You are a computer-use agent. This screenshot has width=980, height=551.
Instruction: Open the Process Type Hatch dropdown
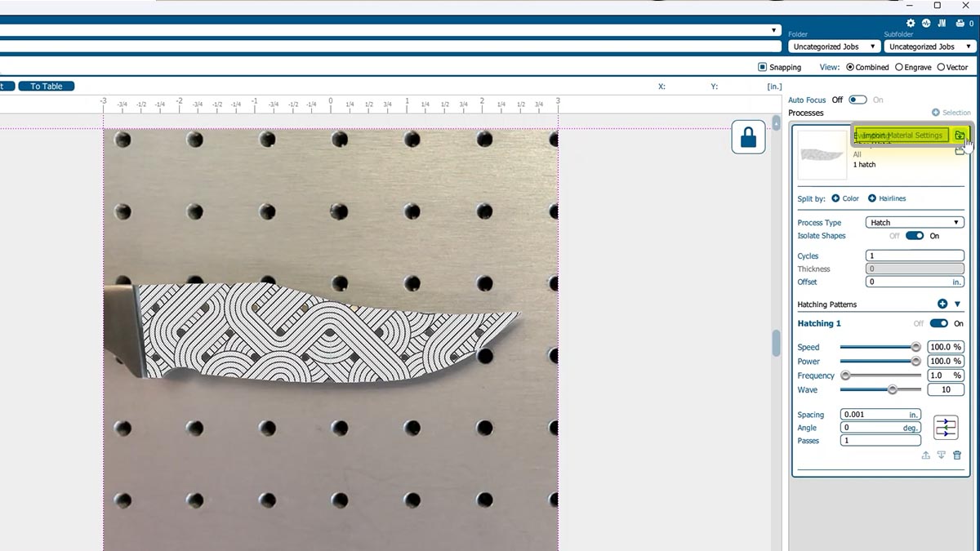click(x=914, y=222)
